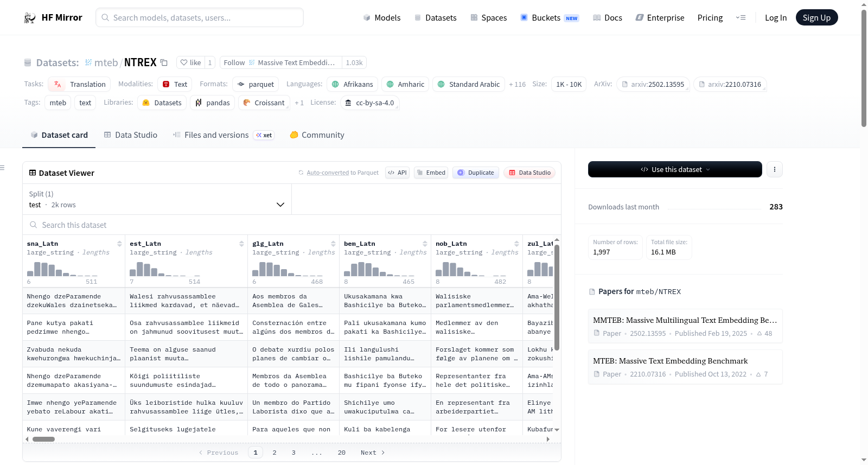Screen dimensions: 868x465
Task: Click the Log In link
Action: coord(776,18)
